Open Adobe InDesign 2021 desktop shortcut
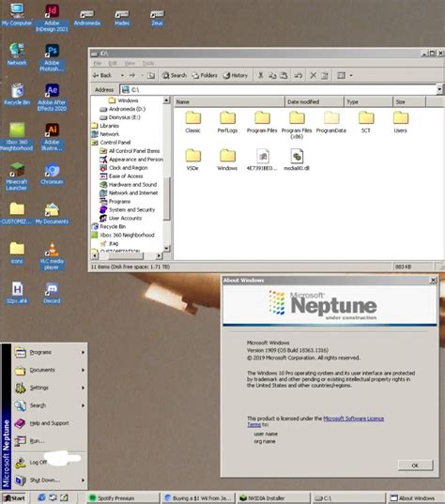445x504 pixels. (52, 18)
